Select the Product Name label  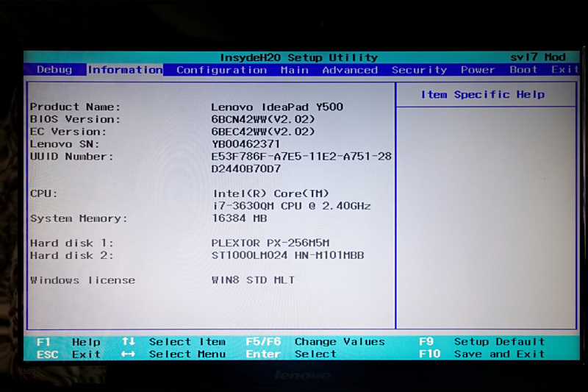pos(75,107)
